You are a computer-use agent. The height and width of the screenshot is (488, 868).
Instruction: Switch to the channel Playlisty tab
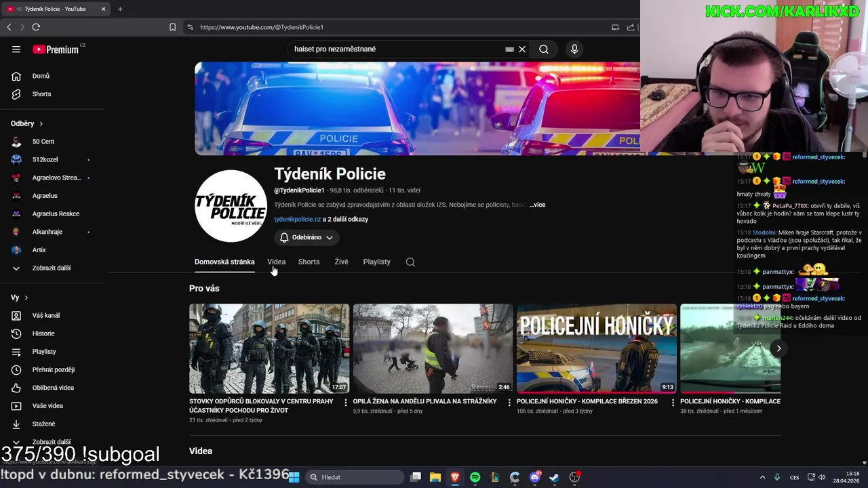click(x=376, y=262)
